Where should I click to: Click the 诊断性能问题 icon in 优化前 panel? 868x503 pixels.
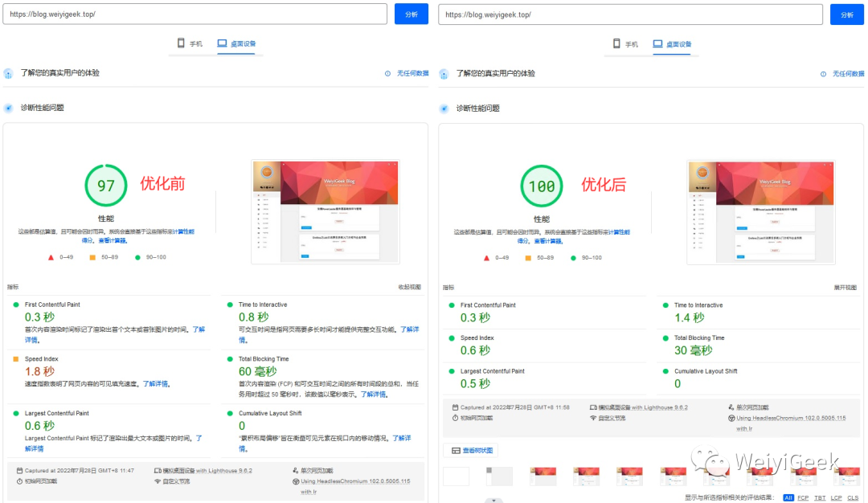pos(8,108)
